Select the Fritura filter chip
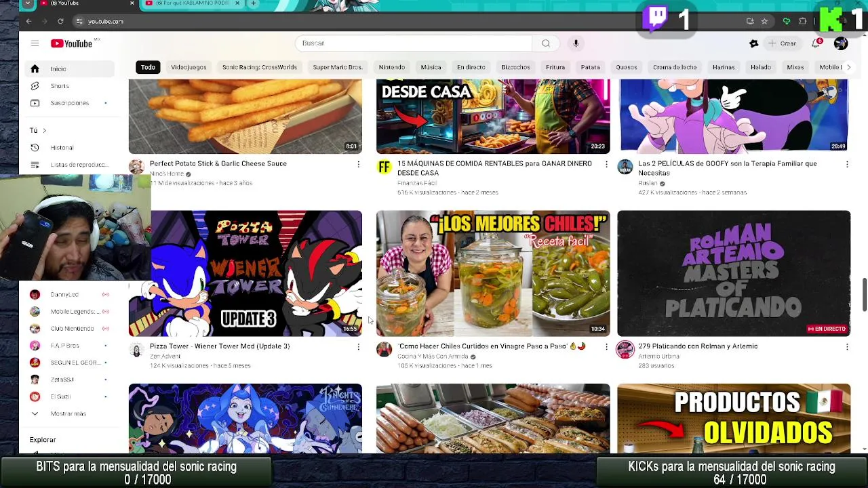Viewport: 868px width, 488px height. [555, 67]
